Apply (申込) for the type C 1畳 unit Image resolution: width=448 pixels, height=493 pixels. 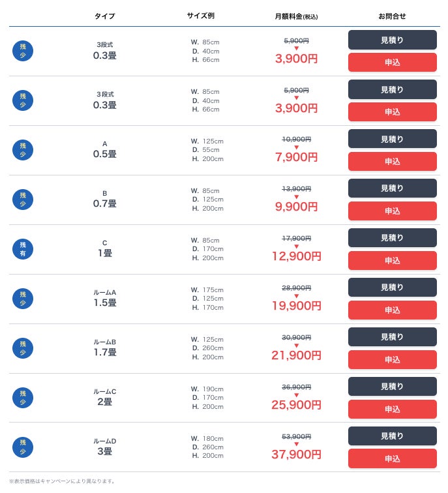[392, 261]
